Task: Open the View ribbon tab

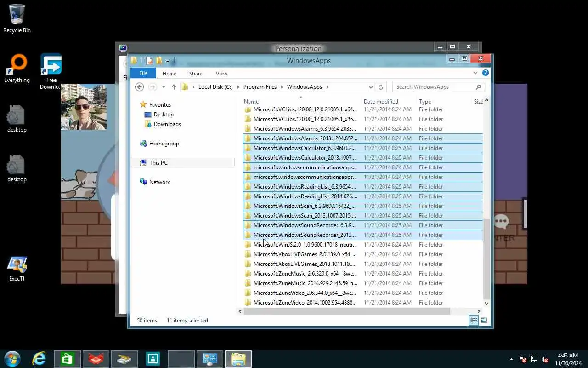Action: (221, 74)
